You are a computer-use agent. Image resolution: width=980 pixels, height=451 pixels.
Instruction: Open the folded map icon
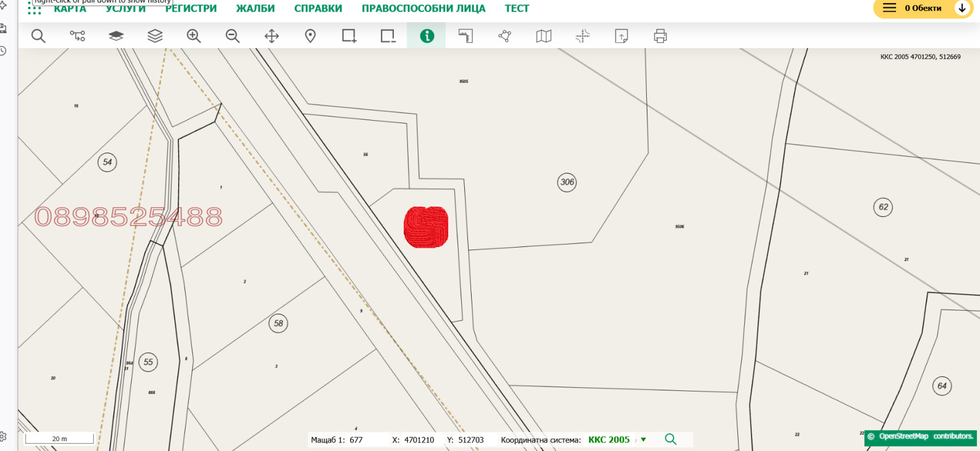[544, 36]
